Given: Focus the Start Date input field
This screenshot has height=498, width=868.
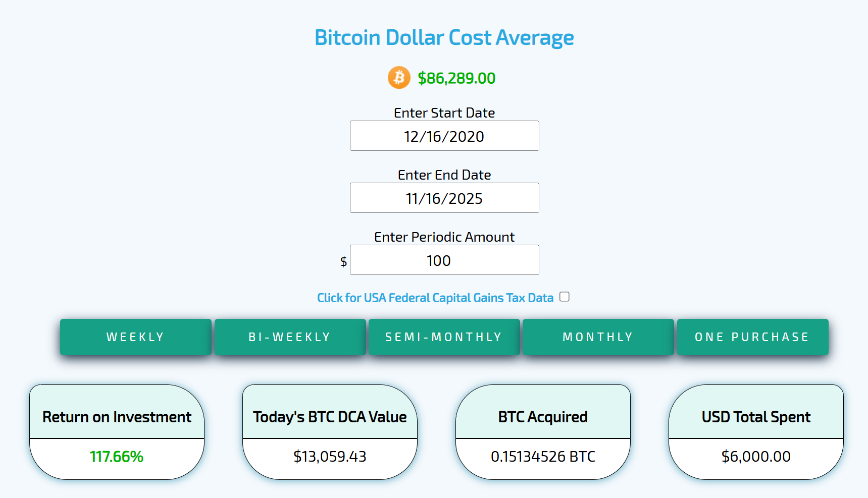Looking at the screenshot, I should (x=444, y=136).
